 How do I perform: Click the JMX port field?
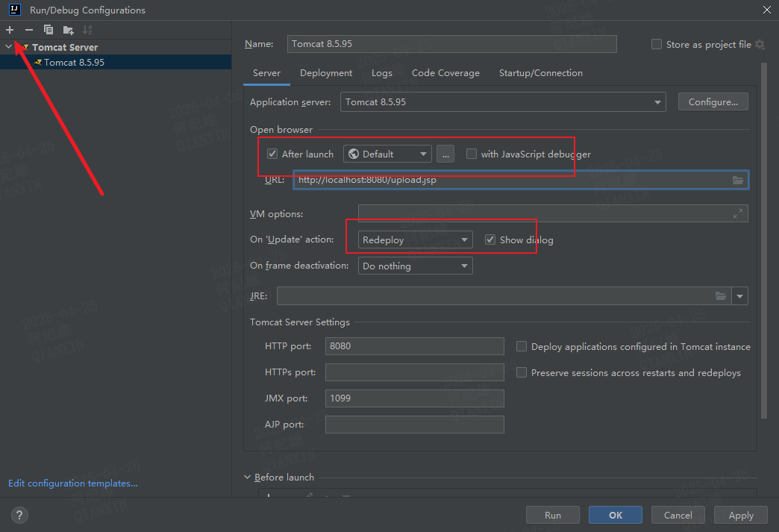(x=415, y=398)
